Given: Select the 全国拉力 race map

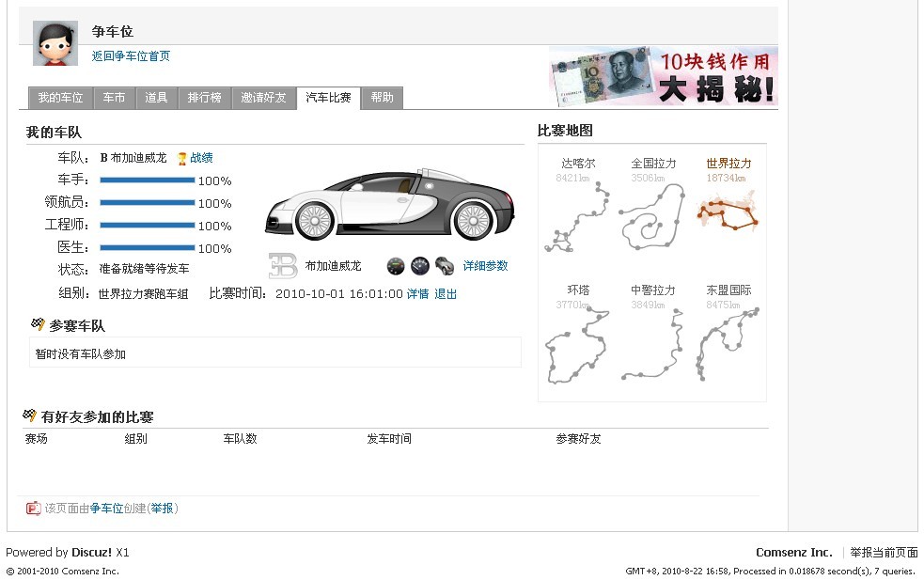Looking at the screenshot, I should [x=653, y=204].
